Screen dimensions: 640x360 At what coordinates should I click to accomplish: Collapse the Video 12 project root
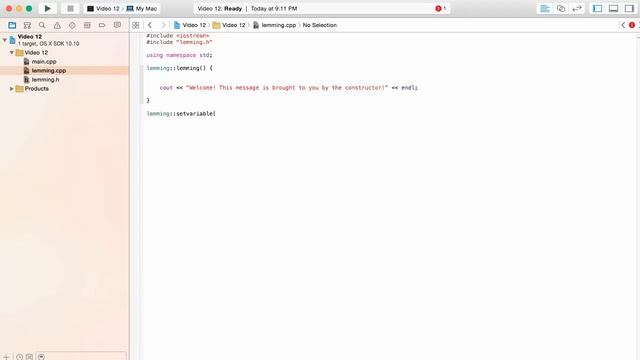4,40
